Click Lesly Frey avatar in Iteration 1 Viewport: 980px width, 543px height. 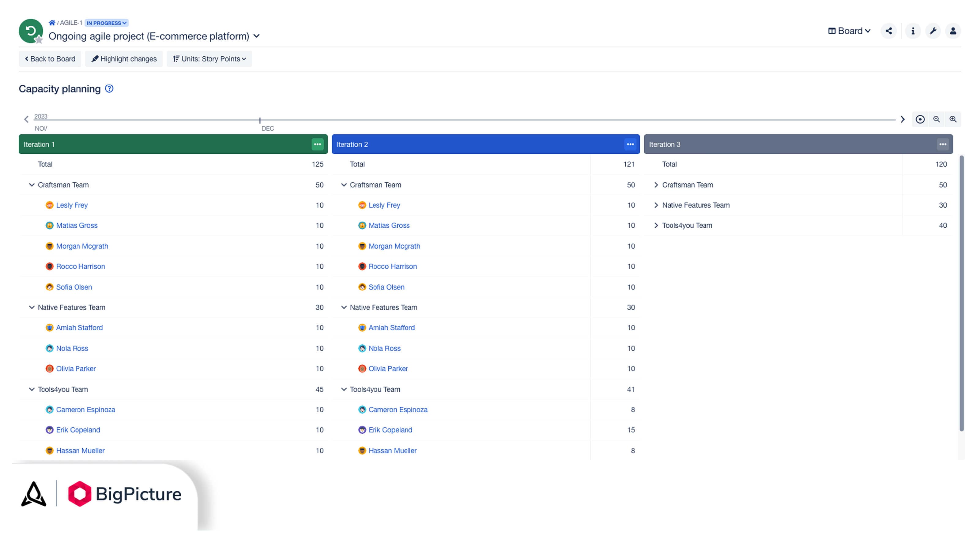[x=49, y=205]
